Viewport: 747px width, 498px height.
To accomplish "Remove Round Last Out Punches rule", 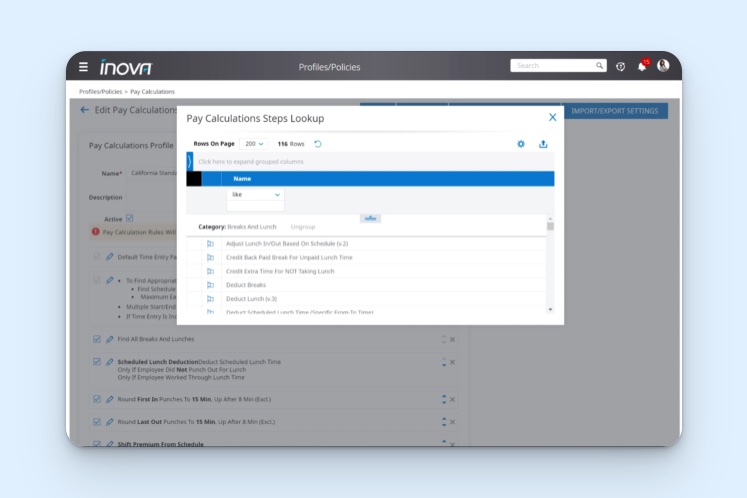I will [453, 422].
